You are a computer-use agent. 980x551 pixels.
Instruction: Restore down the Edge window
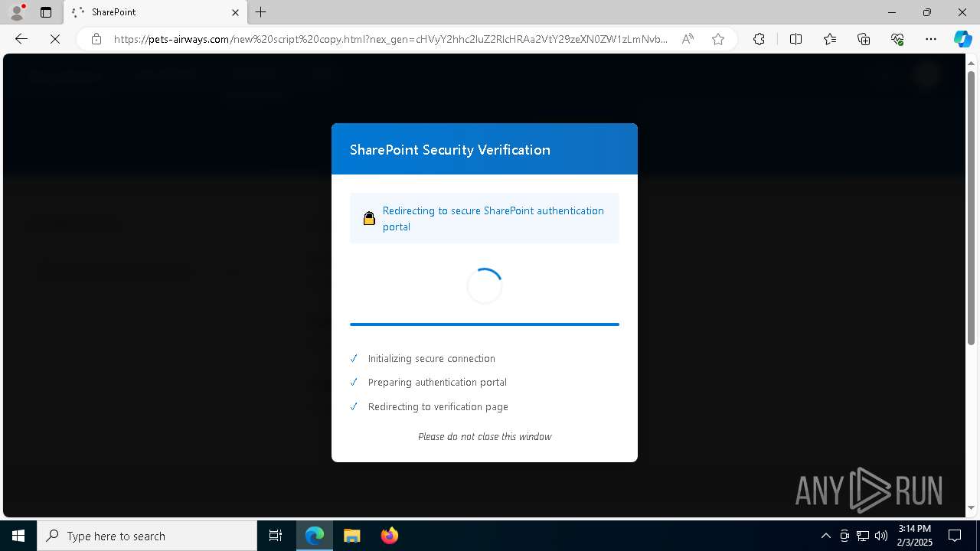[926, 12]
